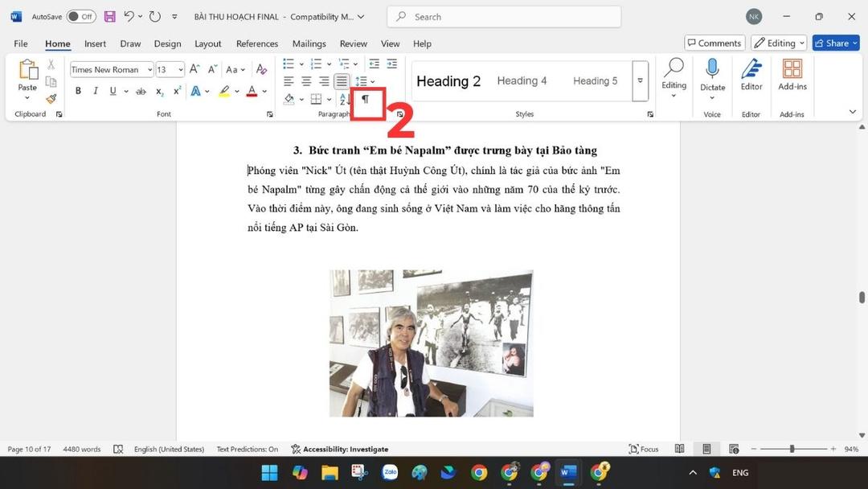Apply the Heading 2 style
Viewport: 868px width, 489px height.
[x=448, y=80]
